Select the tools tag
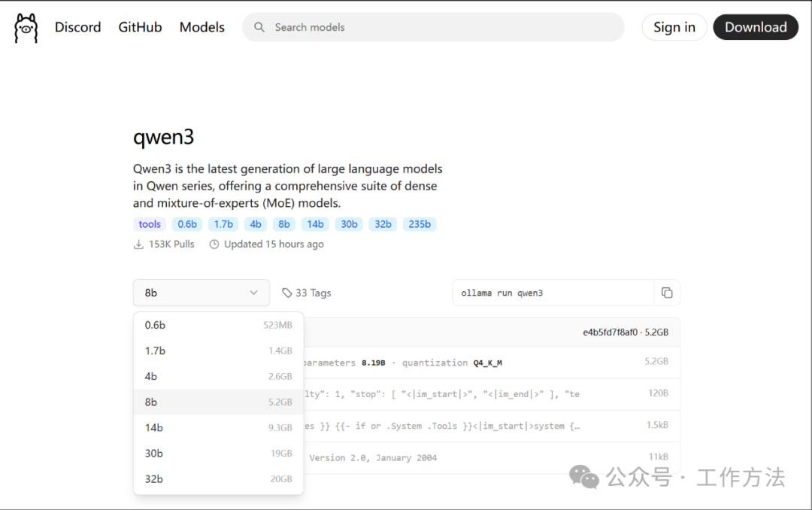 coord(149,224)
